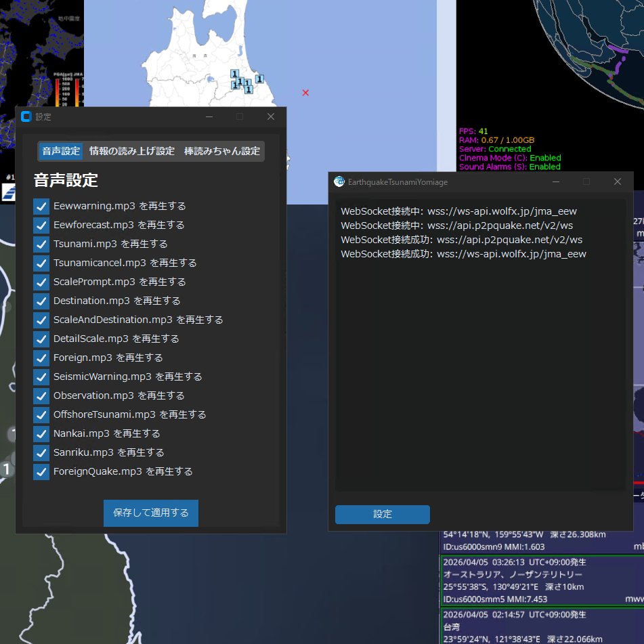Toggle Destination.mp3 playback checkbox

pyautogui.click(x=41, y=301)
